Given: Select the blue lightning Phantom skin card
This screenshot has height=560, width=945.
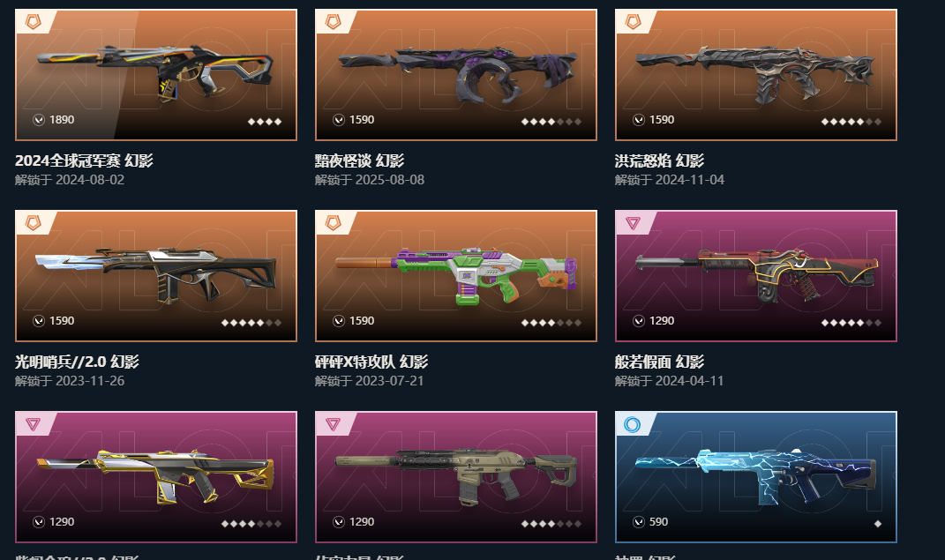Looking at the screenshot, I should tap(756, 477).
